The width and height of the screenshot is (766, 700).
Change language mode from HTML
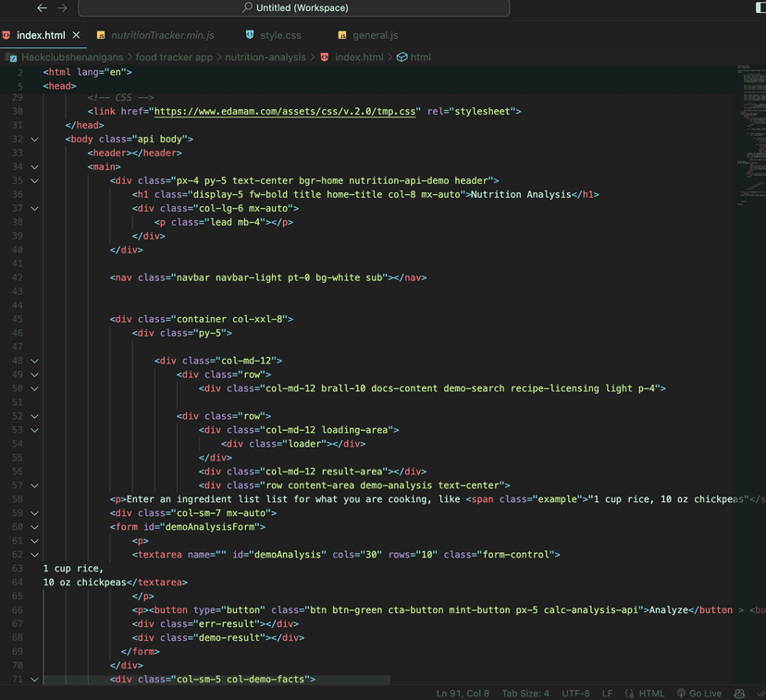tap(646, 693)
